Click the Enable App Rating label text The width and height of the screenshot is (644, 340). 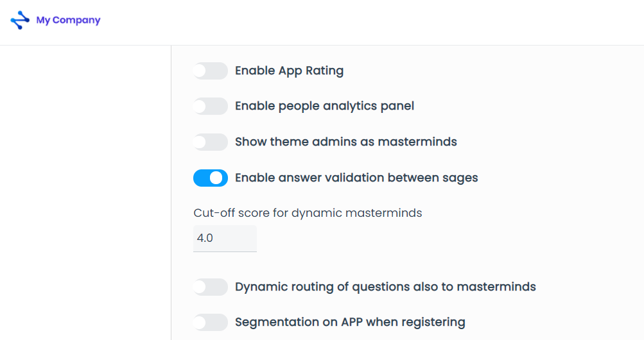pyautogui.click(x=289, y=71)
